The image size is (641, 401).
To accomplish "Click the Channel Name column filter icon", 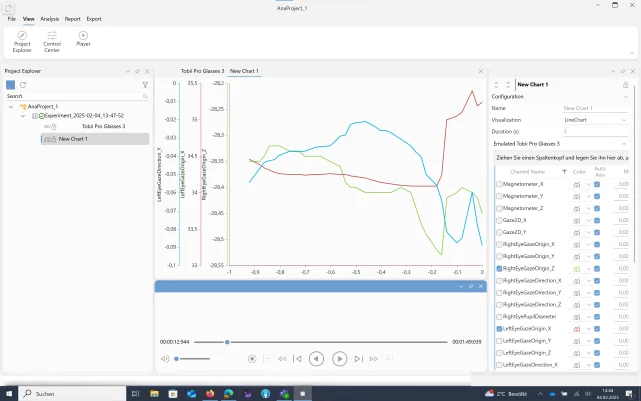I will (564, 172).
